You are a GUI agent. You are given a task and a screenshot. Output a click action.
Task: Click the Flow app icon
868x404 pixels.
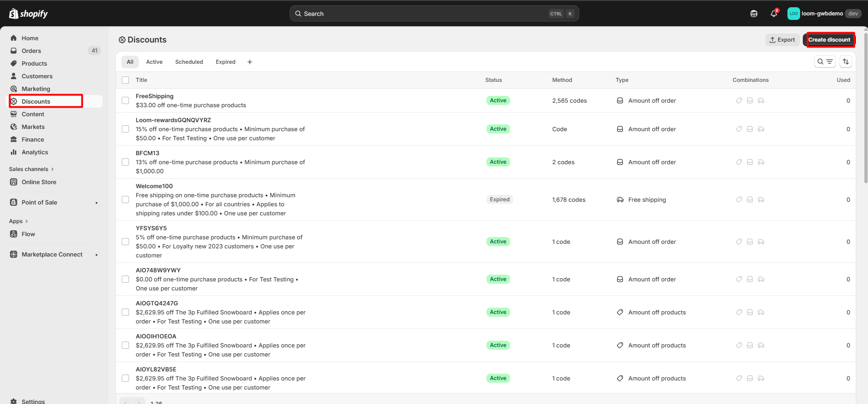(x=14, y=234)
